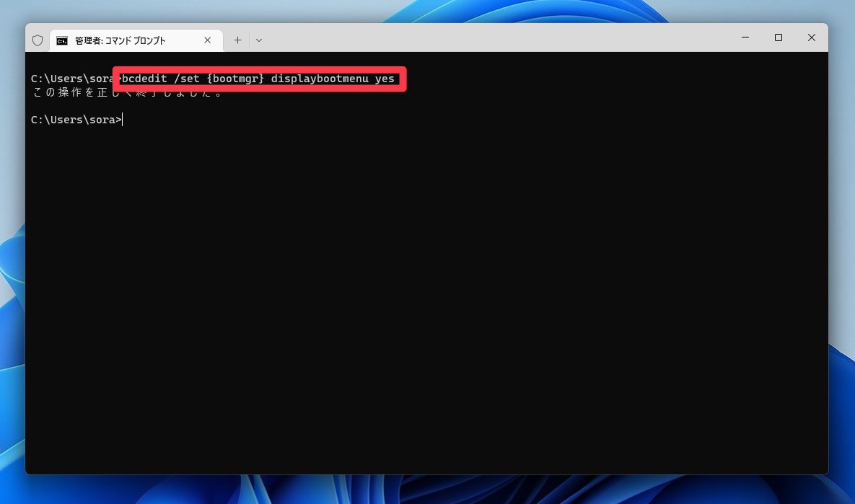Viewport: 855px width, 504px height.
Task: Open dropdown next to the plus button
Action: pos(258,40)
